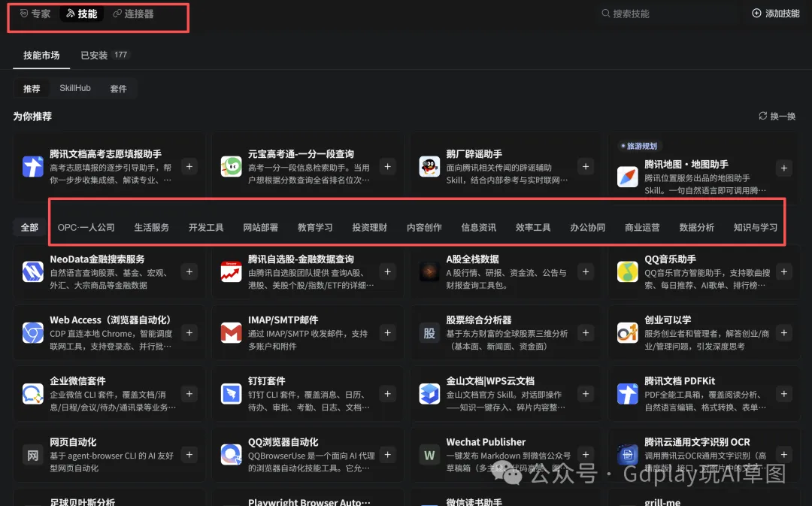
Task: Click 换一换 to refresh recommendations
Action: [x=777, y=116]
